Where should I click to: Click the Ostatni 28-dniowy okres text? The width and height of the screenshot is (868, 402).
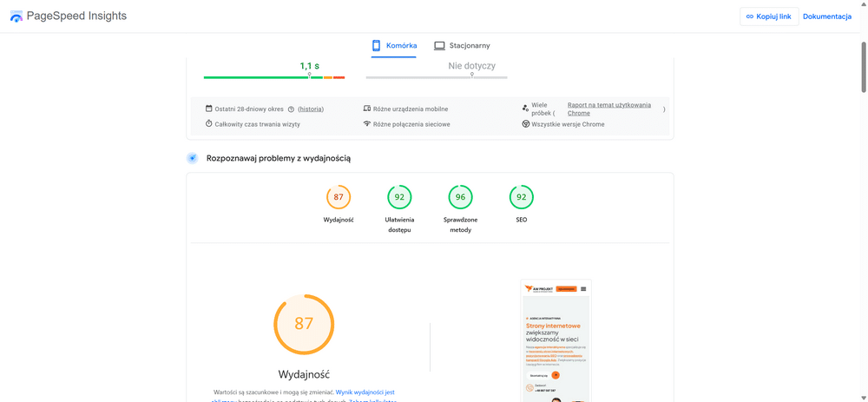tap(249, 109)
